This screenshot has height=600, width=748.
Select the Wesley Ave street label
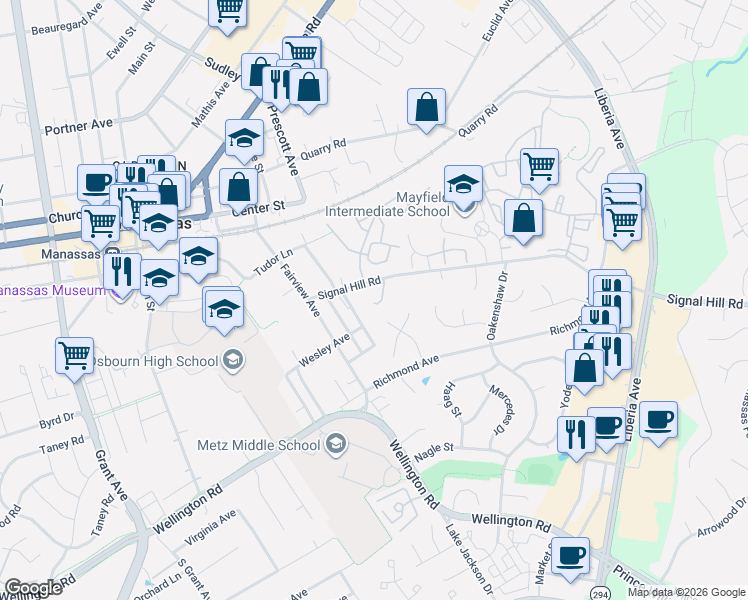point(324,351)
